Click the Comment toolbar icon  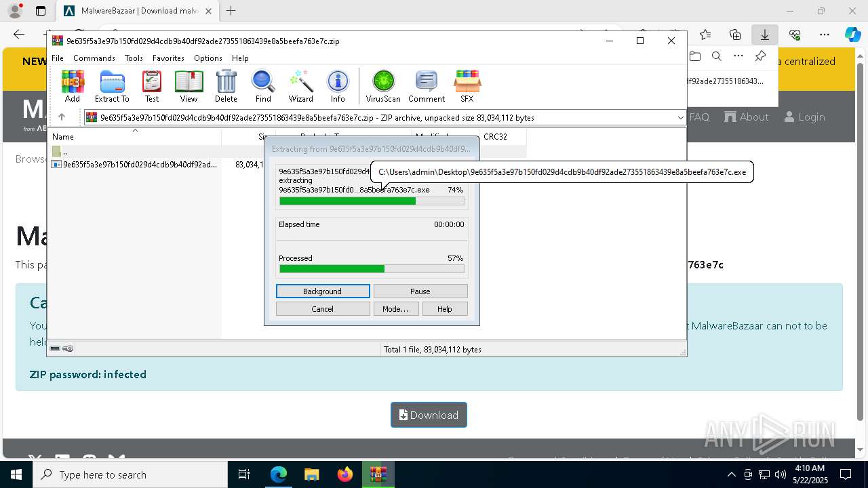pos(427,86)
